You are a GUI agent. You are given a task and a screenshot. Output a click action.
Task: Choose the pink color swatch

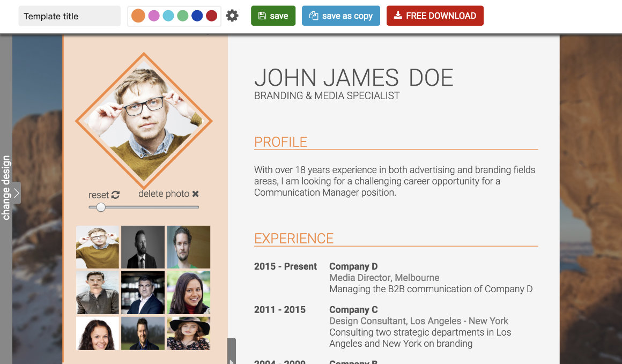tap(154, 16)
